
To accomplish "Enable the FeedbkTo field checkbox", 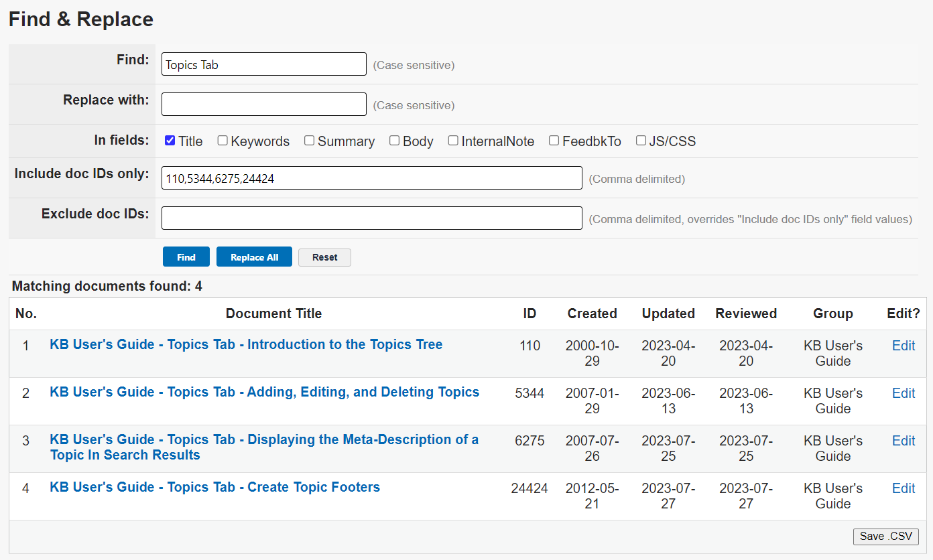I will tap(554, 141).
